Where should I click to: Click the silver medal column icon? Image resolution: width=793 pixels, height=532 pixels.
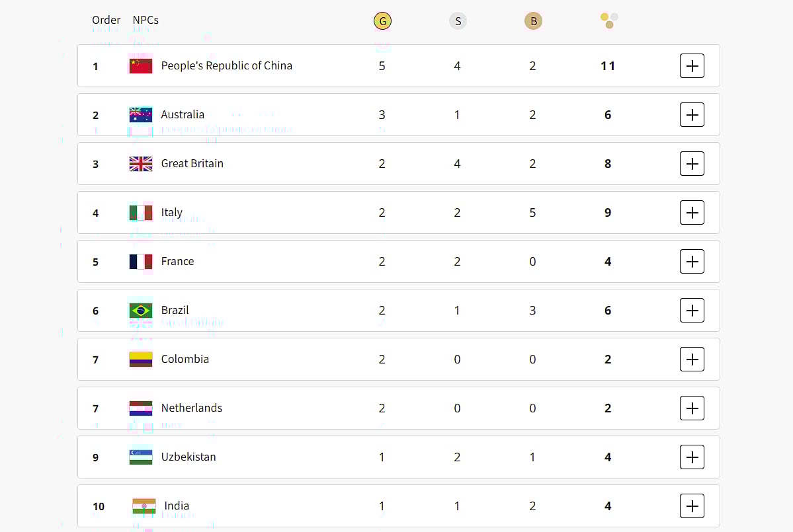[x=458, y=20]
